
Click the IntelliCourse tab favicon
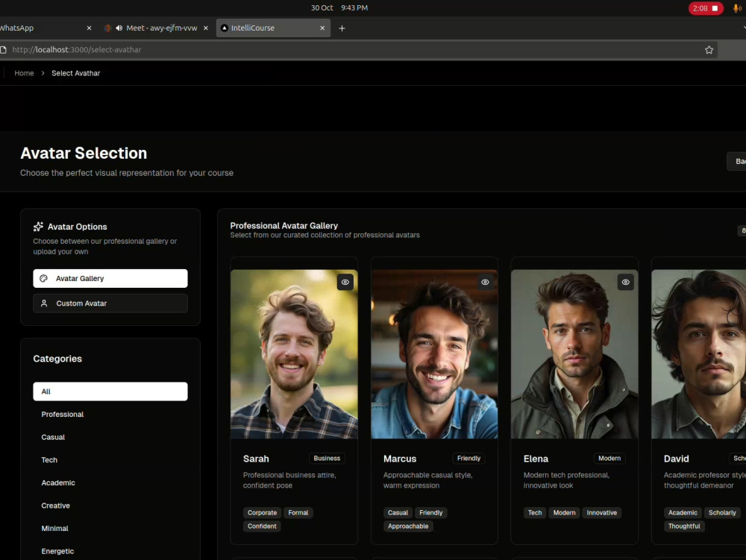tap(224, 28)
